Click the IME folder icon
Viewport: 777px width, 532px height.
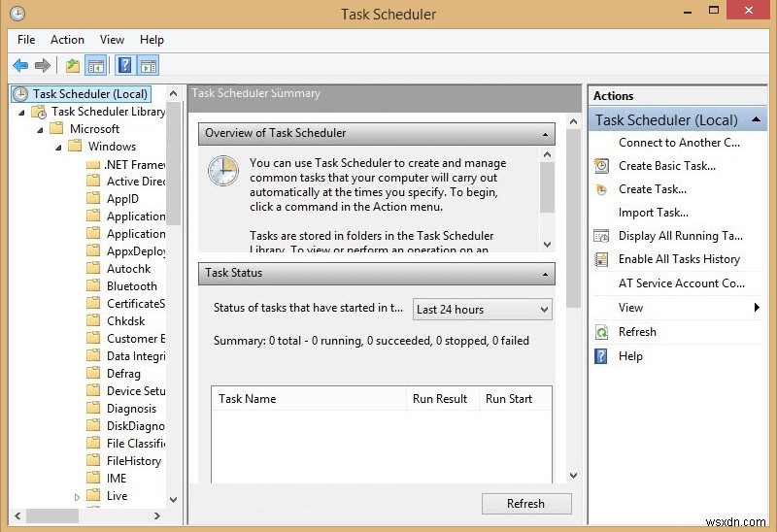(x=93, y=478)
